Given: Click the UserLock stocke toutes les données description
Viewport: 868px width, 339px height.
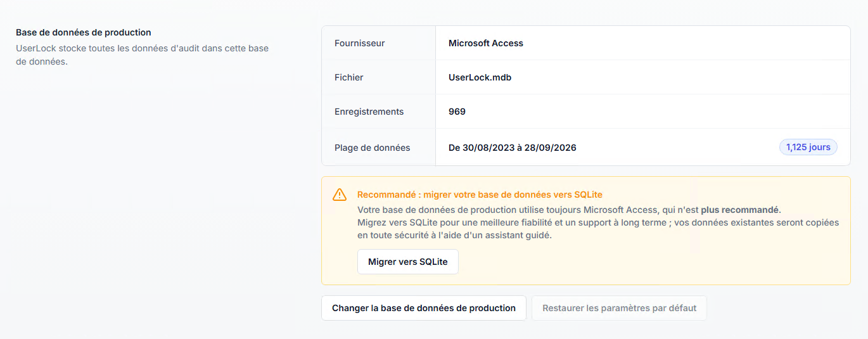Looking at the screenshot, I should tap(143, 55).
